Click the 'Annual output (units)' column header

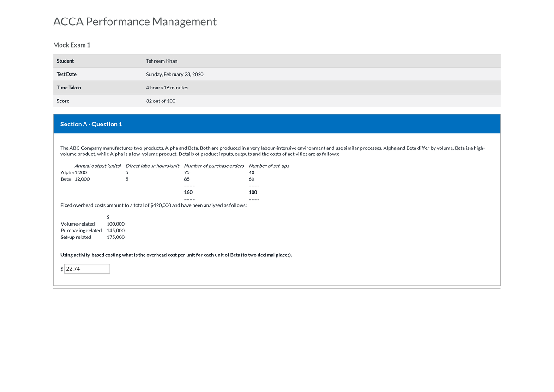click(98, 166)
